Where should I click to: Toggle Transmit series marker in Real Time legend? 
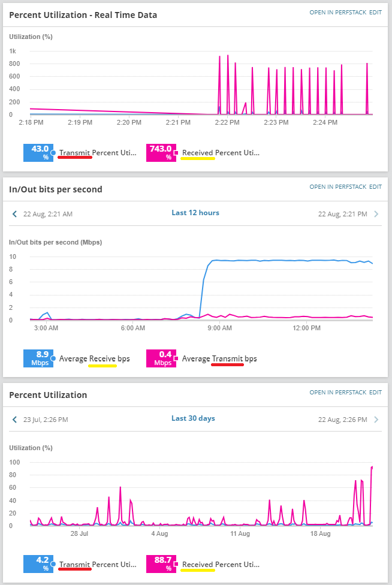coord(53,153)
